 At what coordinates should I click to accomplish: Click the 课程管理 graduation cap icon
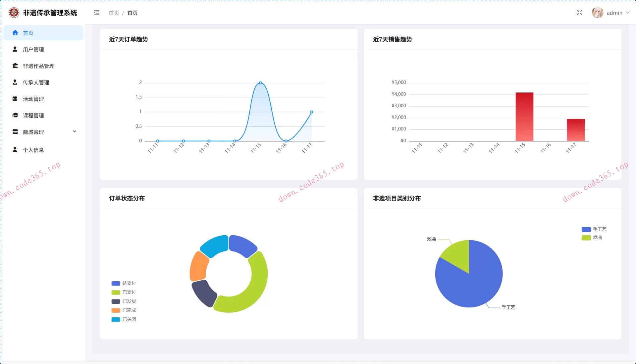[x=15, y=115]
